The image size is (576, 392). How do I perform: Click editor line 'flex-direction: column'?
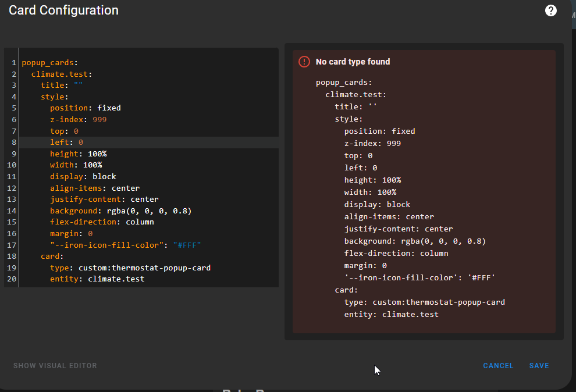coord(102,222)
